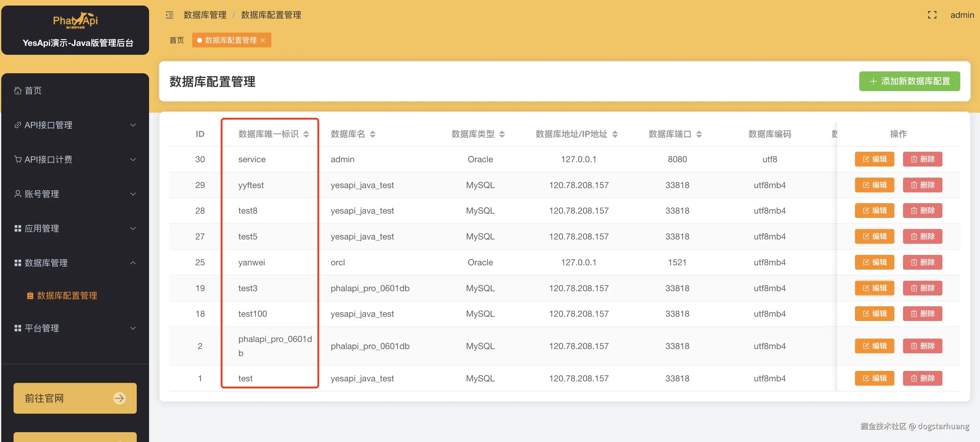
Task: Open the admin user menu
Action: click(x=962, y=15)
